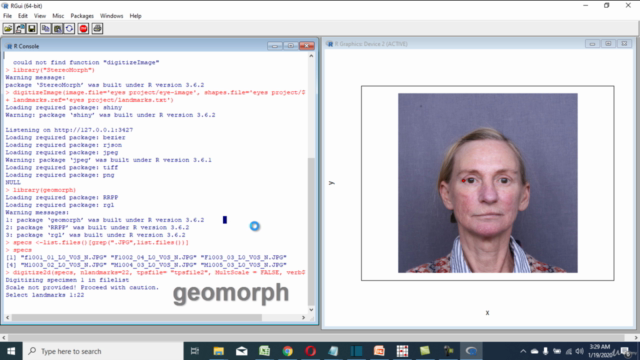Click the red landmark dot on the face
This screenshot has width=640, height=360.
pyautogui.click(x=463, y=180)
